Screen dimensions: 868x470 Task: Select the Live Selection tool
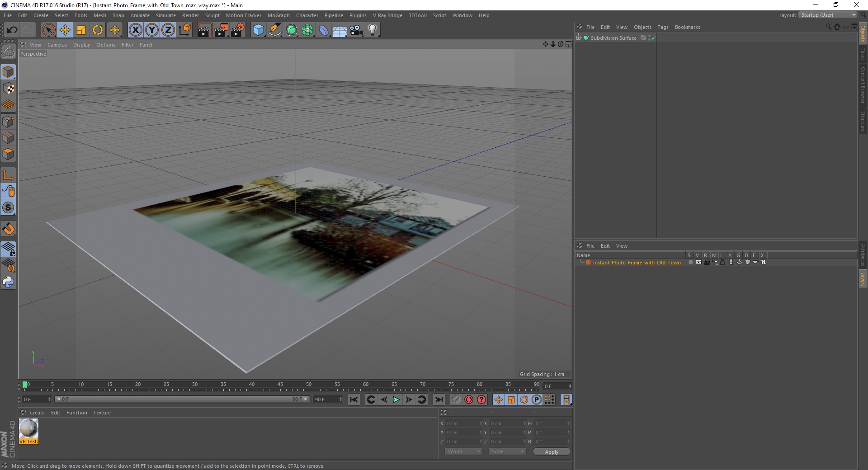(x=48, y=30)
